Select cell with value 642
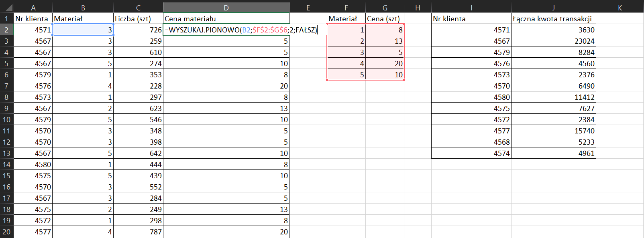This screenshot has height=238, width=644. click(139, 153)
